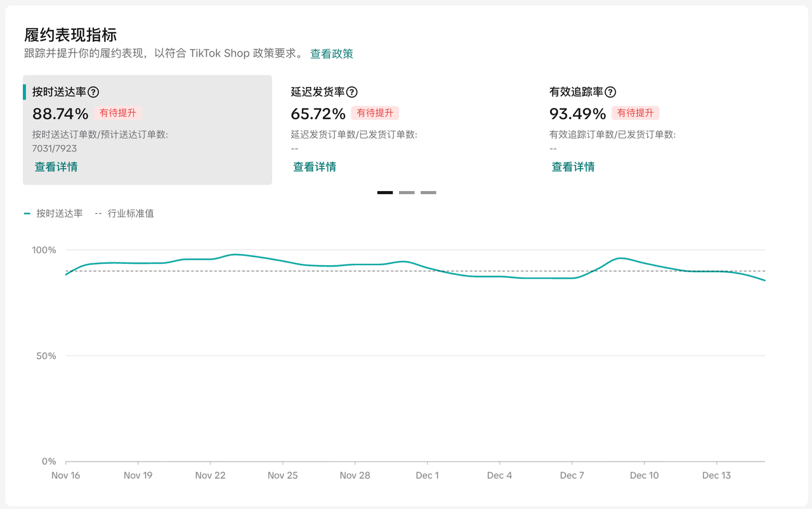The height and width of the screenshot is (509, 812).
Task: Click help icon next to 按时送达率 title
Action: tap(93, 92)
